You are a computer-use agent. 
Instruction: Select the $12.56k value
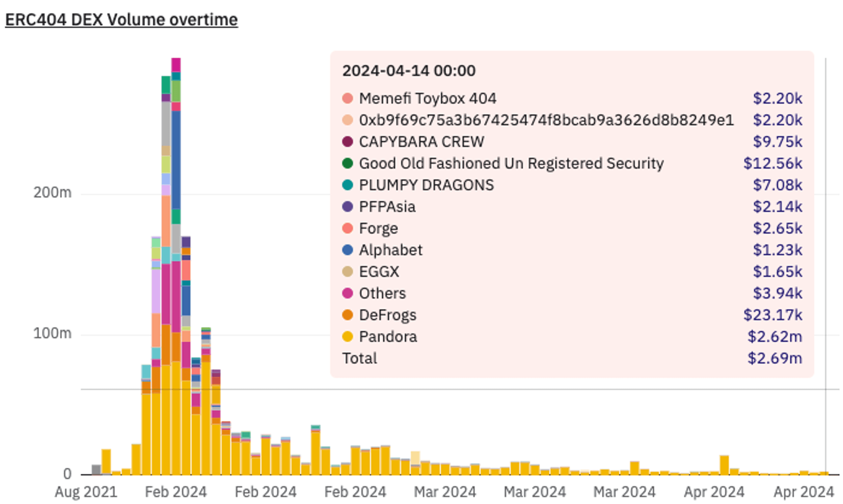[x=773, y=164]
